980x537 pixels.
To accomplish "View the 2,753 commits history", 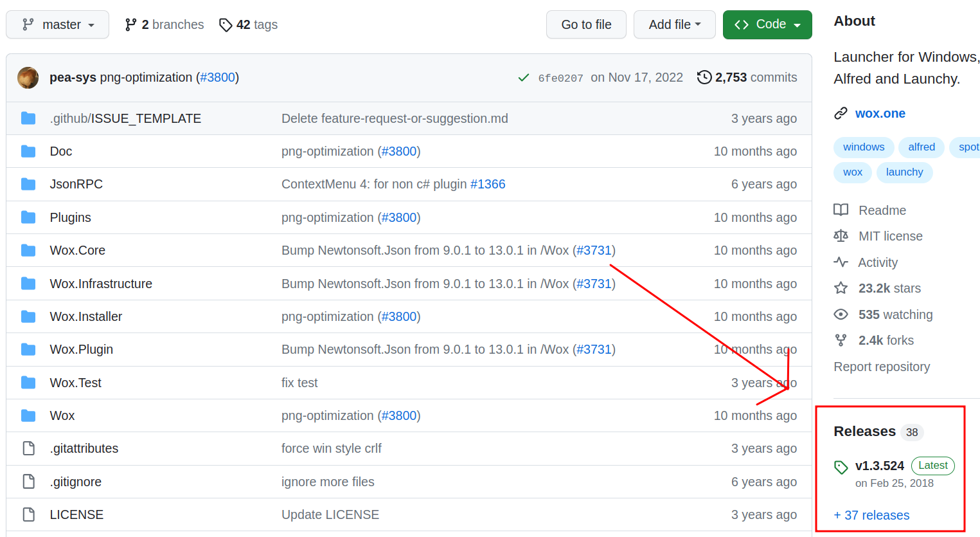I will 756,78.
